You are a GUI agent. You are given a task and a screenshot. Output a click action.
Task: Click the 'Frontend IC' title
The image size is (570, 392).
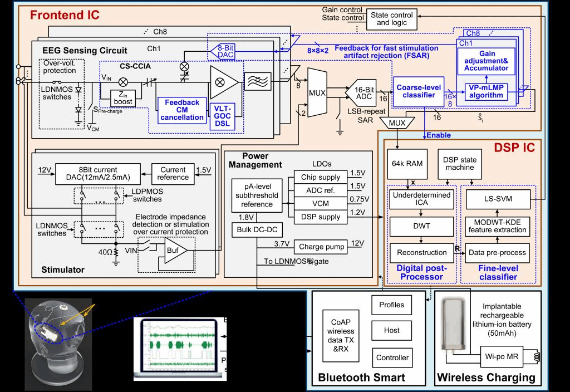[x=65, y=15]
